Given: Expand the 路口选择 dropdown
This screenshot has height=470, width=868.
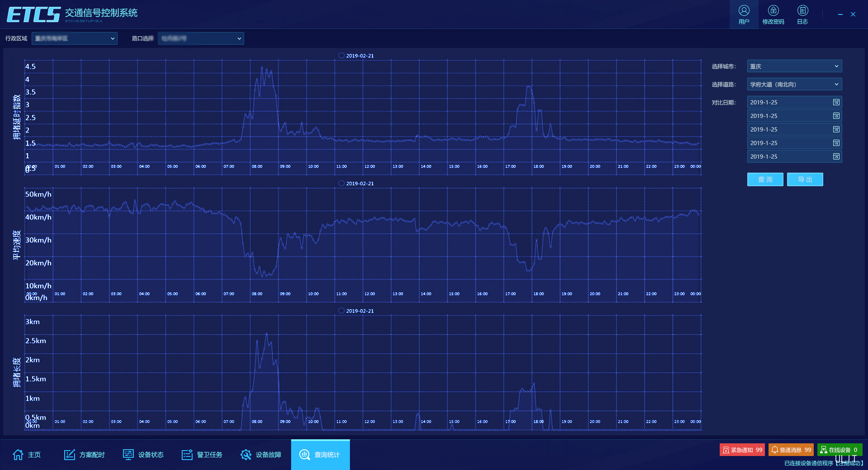Looking at the screenshot, I should click(201, 38).
